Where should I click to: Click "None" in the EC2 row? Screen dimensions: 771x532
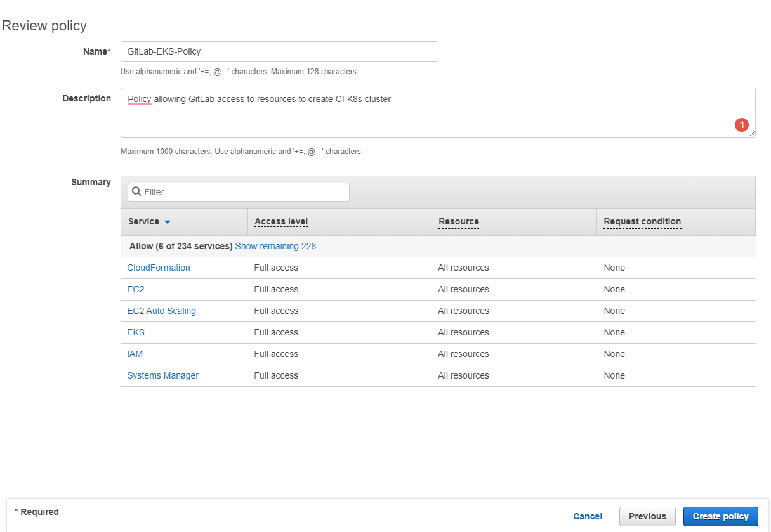pos(614,289)
